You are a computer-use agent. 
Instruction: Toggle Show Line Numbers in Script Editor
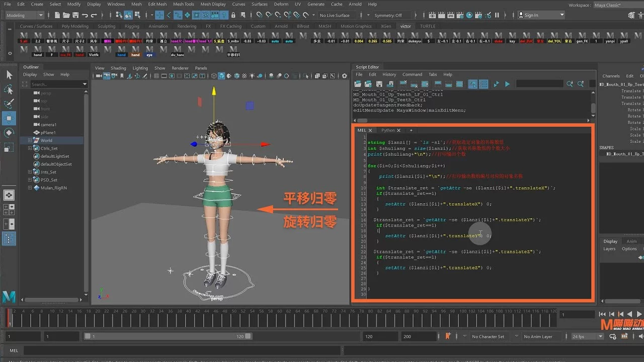[x=484, y=84]
